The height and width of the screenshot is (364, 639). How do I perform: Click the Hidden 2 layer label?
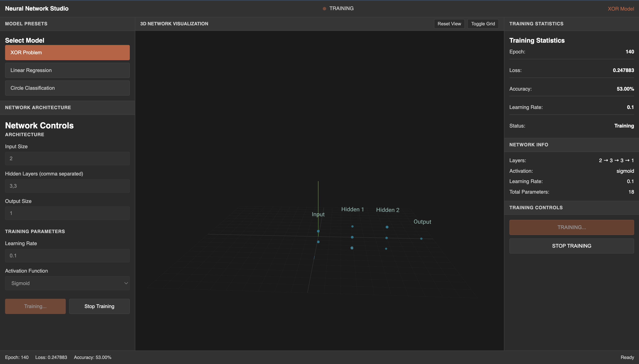pos(387,210)
